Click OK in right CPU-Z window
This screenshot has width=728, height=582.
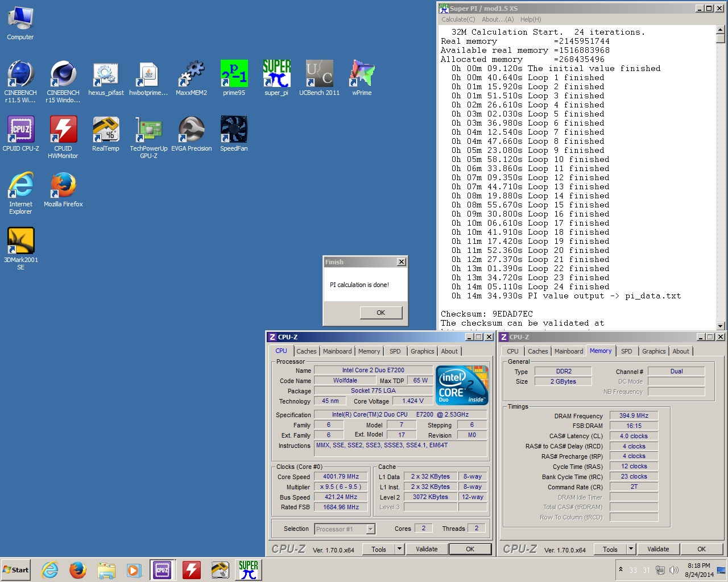(x=701, y=549)
